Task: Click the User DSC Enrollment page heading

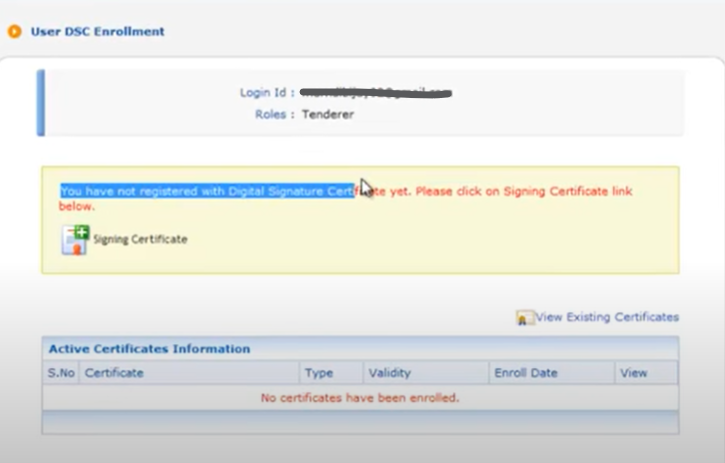Action: [97, 31]
